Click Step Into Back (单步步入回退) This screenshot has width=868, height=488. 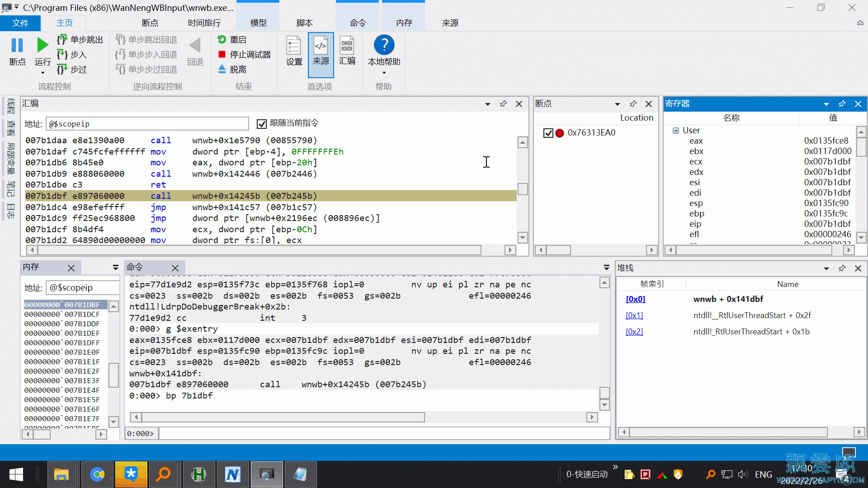coord(146,55)
